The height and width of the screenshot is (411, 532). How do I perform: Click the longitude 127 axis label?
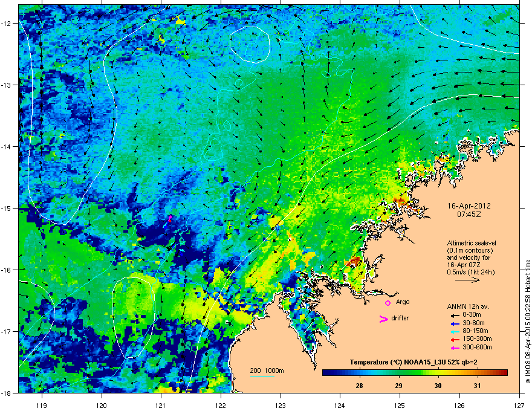519,405
